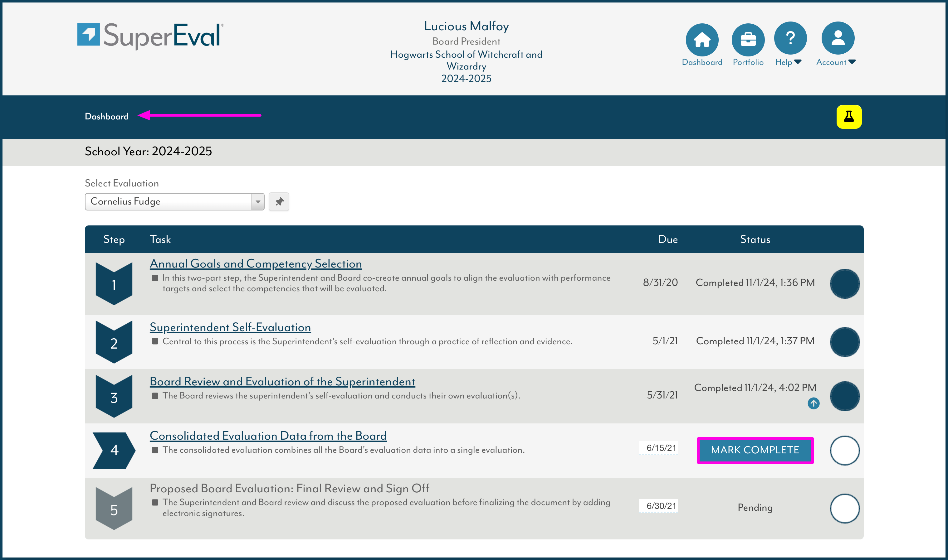The image size is (948, 560).
Task: Open the Portfolio briefcase icon
Action: click(748, 39)
